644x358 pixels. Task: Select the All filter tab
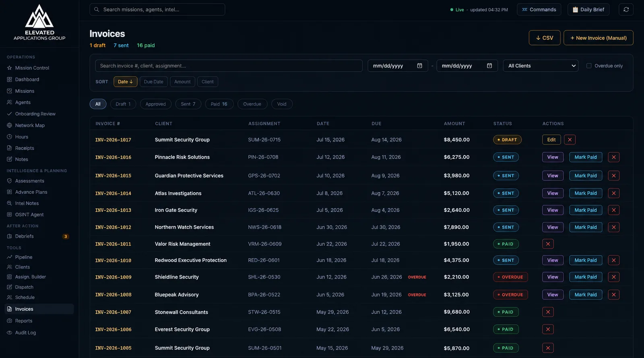click(98, 104)
